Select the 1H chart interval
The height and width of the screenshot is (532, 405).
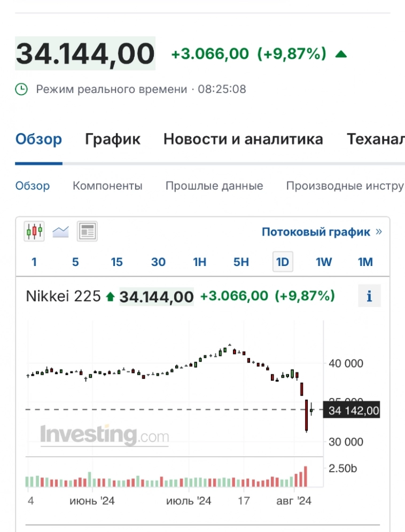point(199,262)
